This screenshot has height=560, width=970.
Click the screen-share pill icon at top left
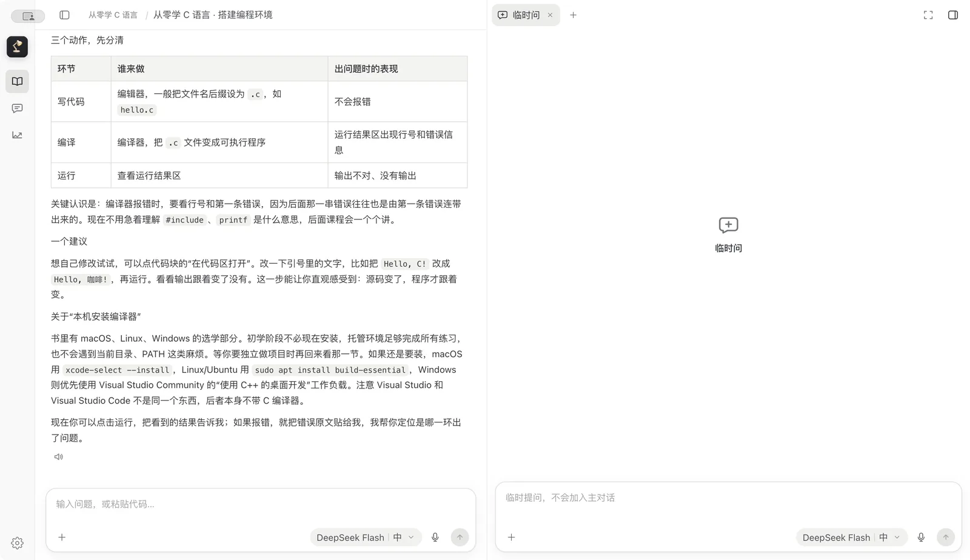(x=28, y=16)
